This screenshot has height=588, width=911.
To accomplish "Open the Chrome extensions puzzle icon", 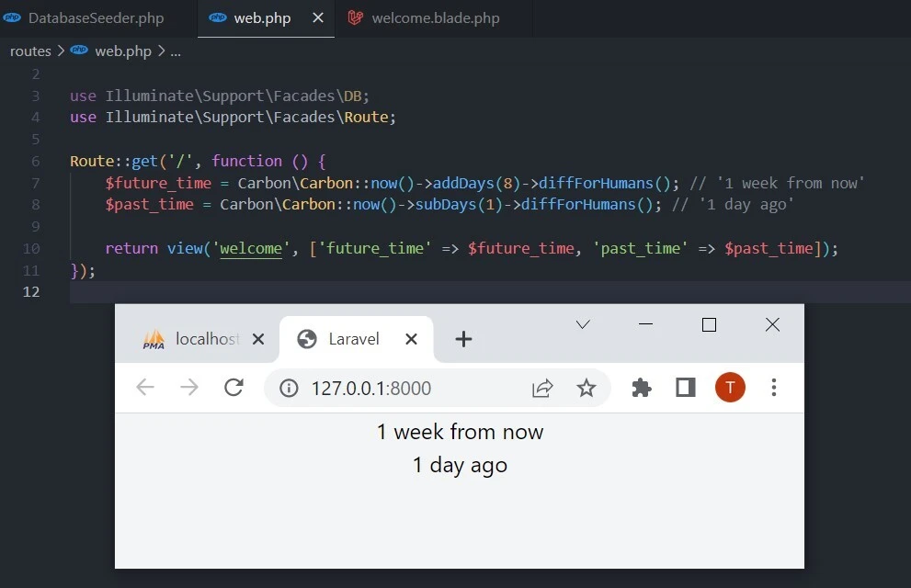I will tap(642, 388).
